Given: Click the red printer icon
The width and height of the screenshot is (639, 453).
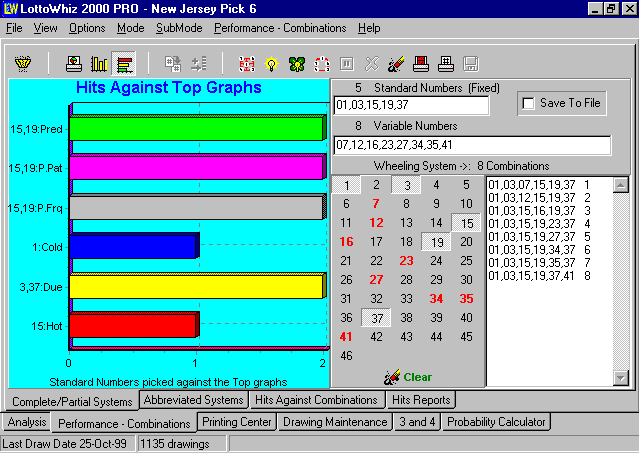Looking at the screenshot, I should point(421,64).
